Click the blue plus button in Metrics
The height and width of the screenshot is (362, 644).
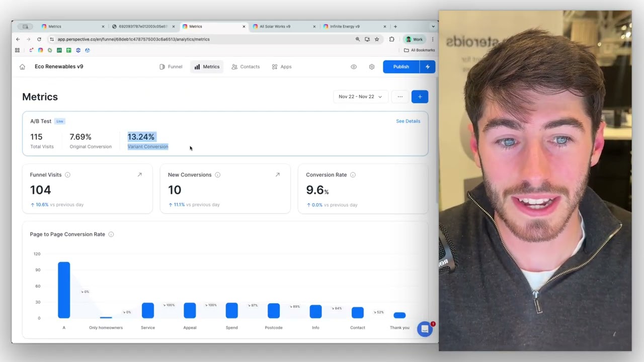pos(420,97)
